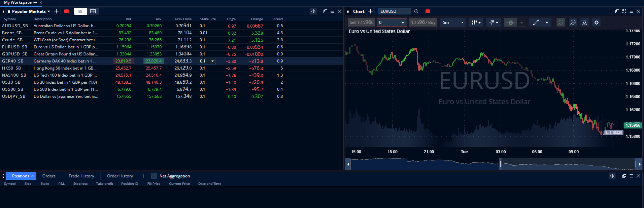Close the Positions tab
The width and height of the screenshot is (644, 208).
pyautogui.click(x=32, y=176)
